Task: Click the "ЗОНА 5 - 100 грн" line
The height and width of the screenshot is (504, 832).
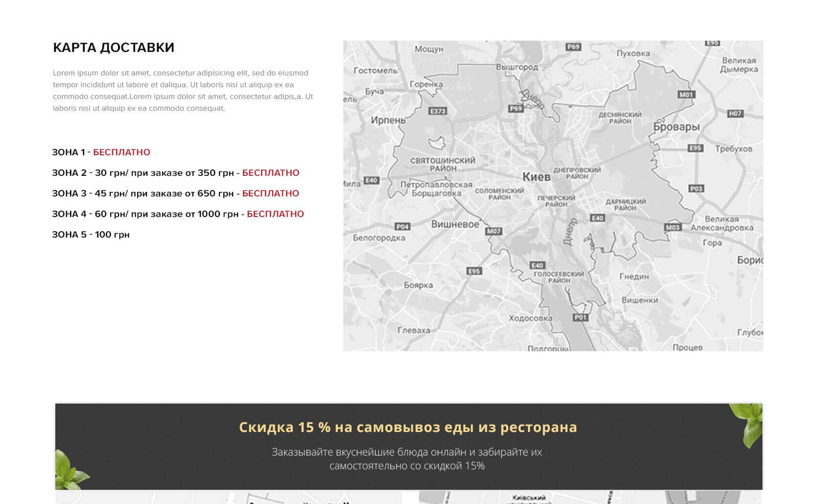Action: click(x=91, y=235)
